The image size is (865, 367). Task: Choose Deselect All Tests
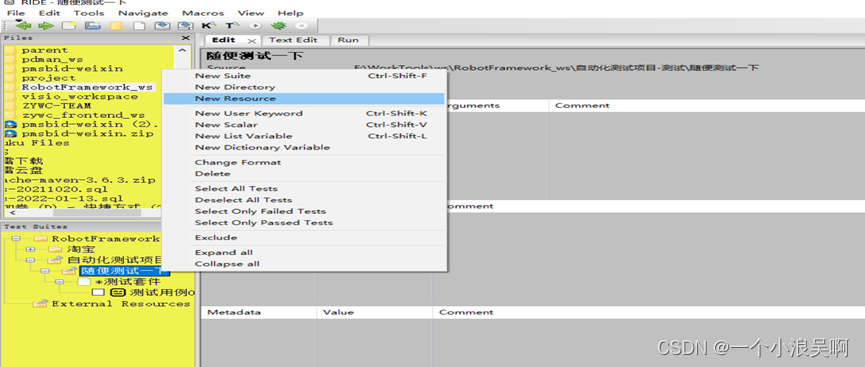[x=305, y=200]
